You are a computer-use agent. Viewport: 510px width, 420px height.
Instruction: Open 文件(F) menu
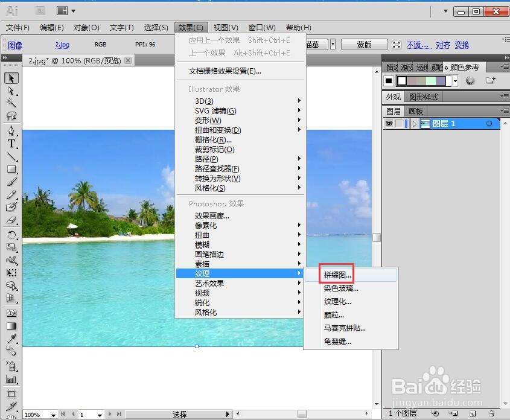pos(18,28)
